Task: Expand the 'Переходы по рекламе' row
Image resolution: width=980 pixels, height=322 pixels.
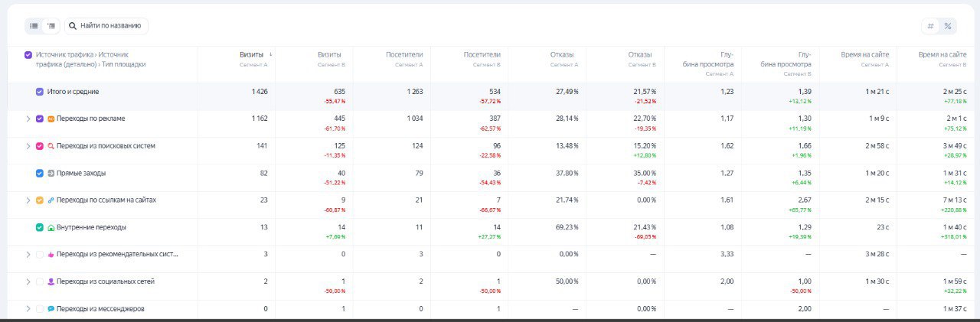Action: tap(28, 119)
